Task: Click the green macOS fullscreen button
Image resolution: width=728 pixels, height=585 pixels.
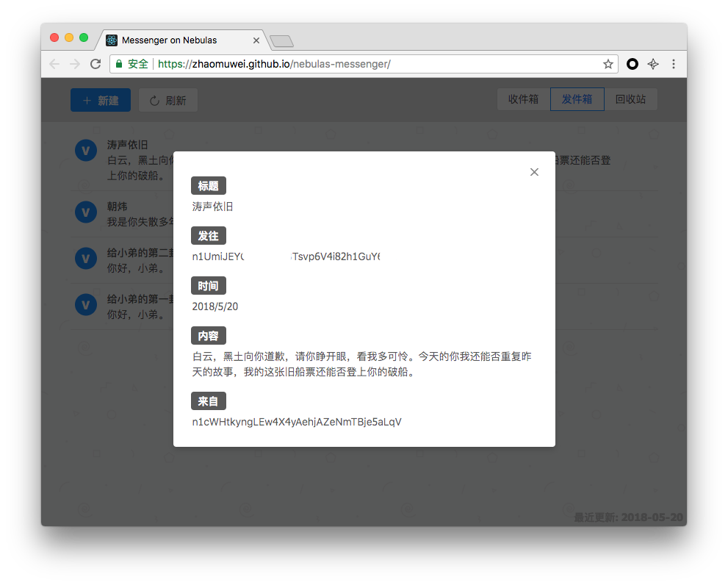Action: point(84,37)
